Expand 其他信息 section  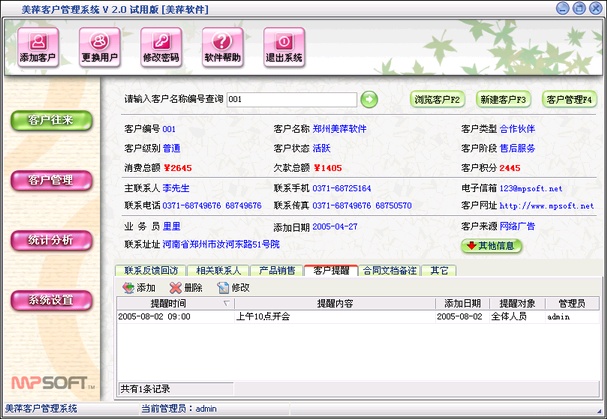coord(492,244)
